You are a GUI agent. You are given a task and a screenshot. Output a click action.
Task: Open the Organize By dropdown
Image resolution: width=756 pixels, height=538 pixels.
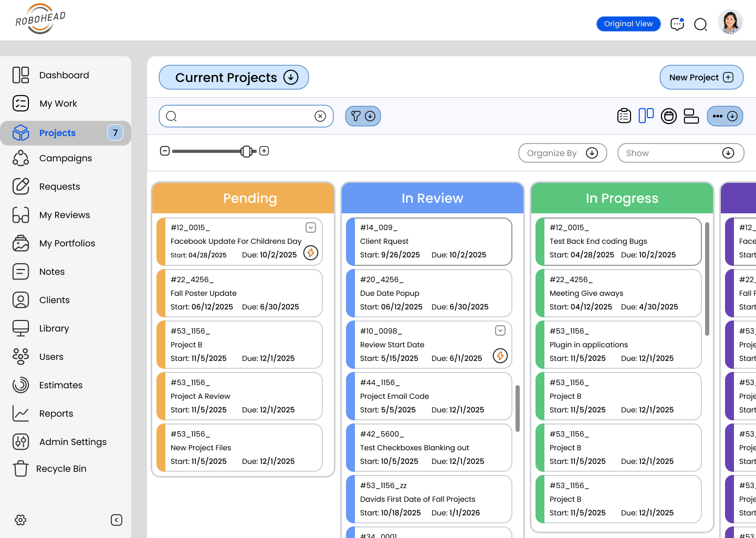[563, 153]
